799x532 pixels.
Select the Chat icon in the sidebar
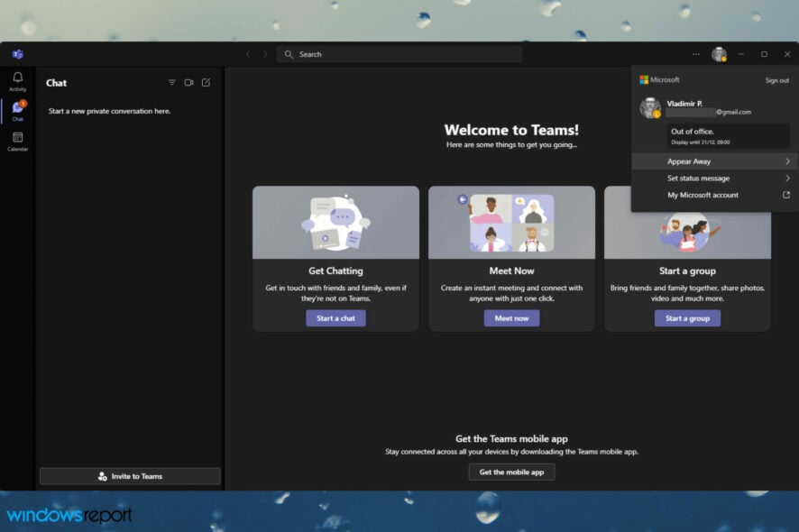point(18,111)
